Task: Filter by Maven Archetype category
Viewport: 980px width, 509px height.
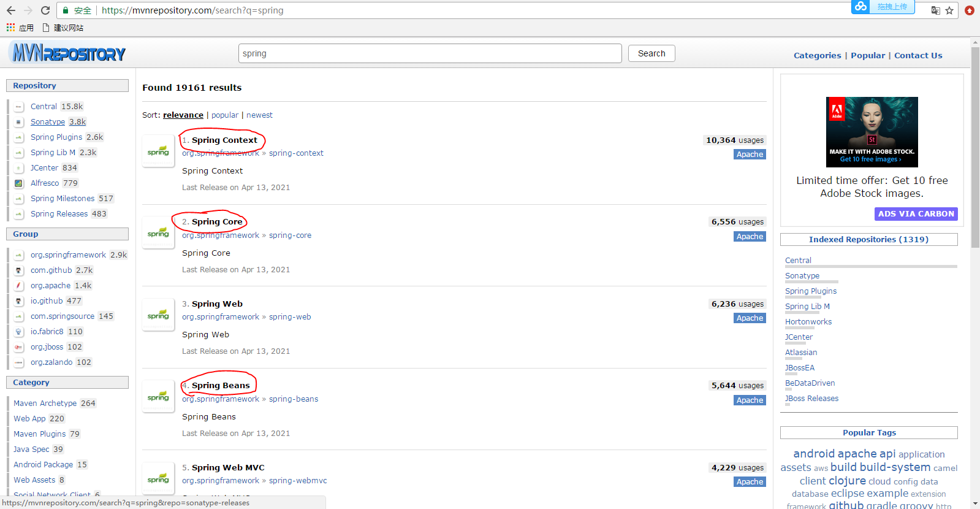Action: point(45,404)
